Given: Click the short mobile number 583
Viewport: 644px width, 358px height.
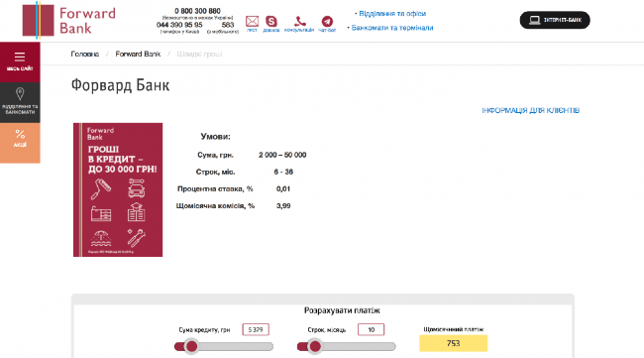Looking at the screenshot, I should coord(228,25).
